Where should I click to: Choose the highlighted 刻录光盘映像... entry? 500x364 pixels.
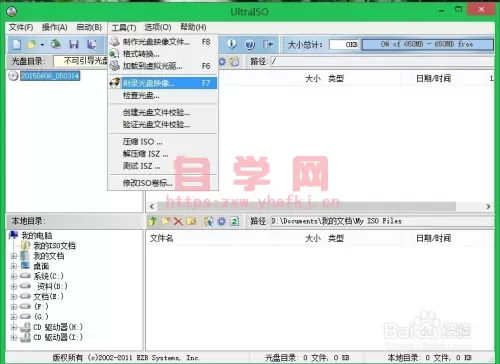pos(163,83)
